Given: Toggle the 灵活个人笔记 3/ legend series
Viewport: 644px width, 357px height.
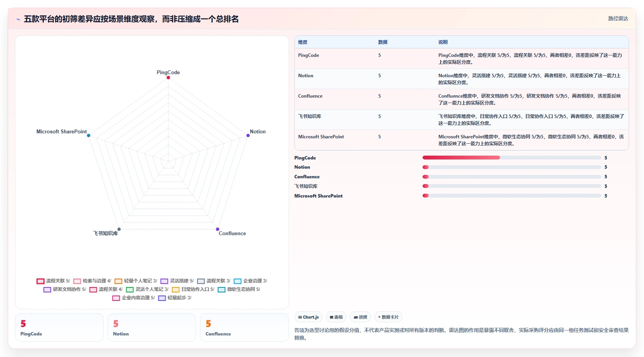Looking at the screenshot, I should (147, 289).
